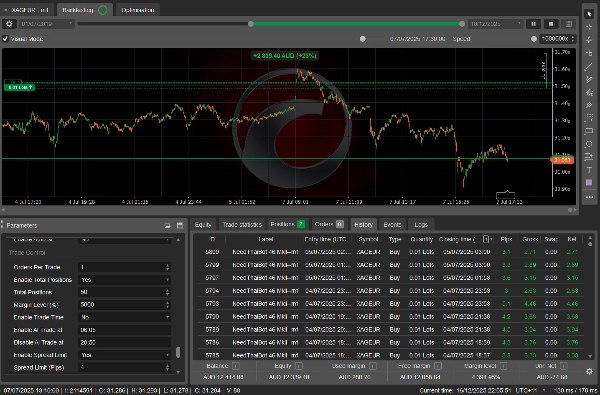Sort history by Quantity column
Viewport: 600px width, 395px height.
421,239
